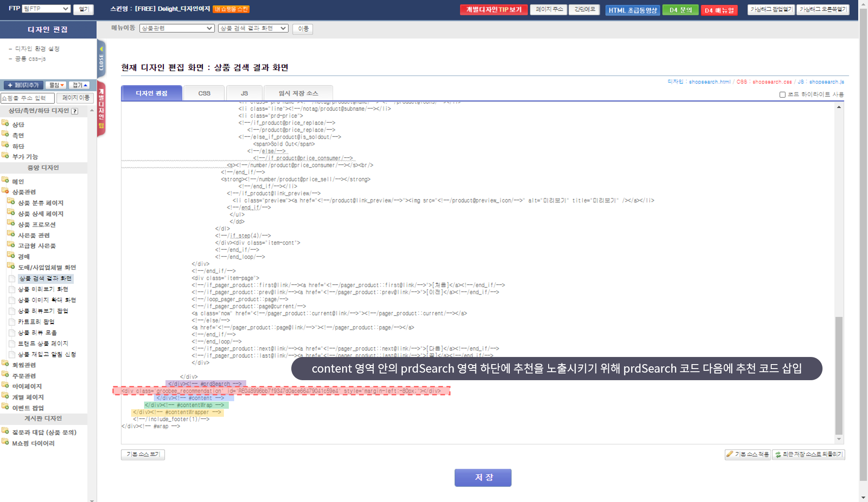Click the blue 저장 button
868x502 pixels.
pos(483,477)
